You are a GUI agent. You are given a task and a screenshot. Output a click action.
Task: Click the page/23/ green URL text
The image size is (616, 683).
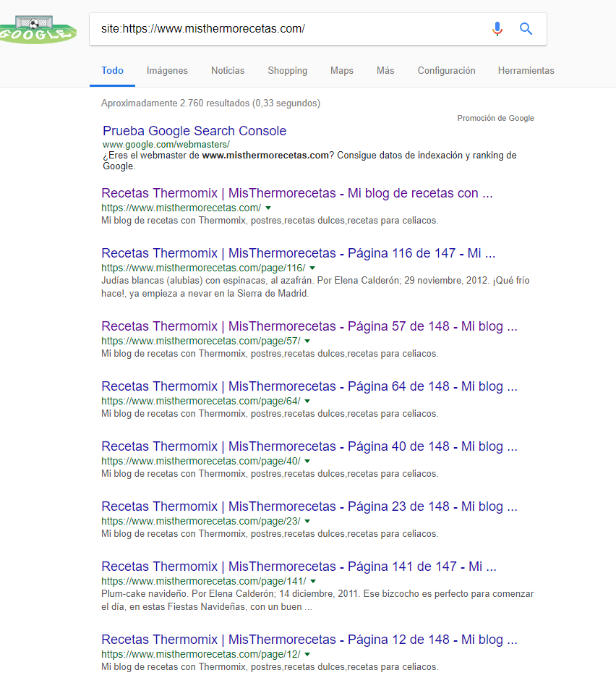tap(201, 522)
